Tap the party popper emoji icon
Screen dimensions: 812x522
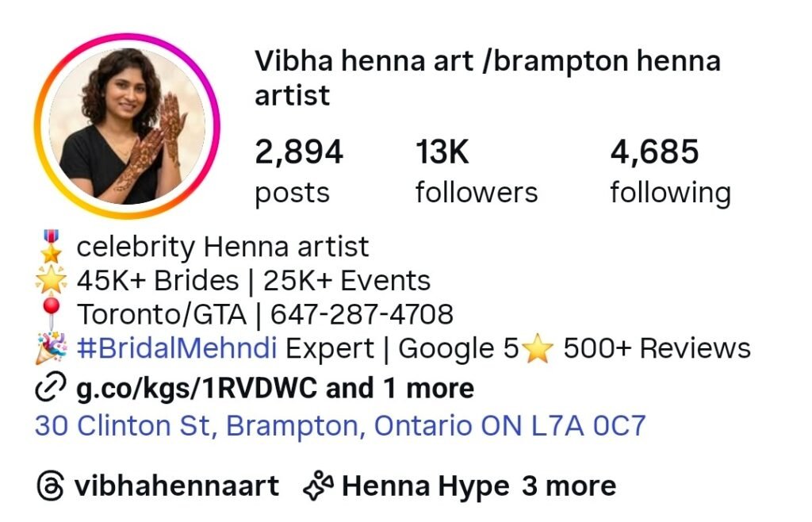(x=51, y=348)
